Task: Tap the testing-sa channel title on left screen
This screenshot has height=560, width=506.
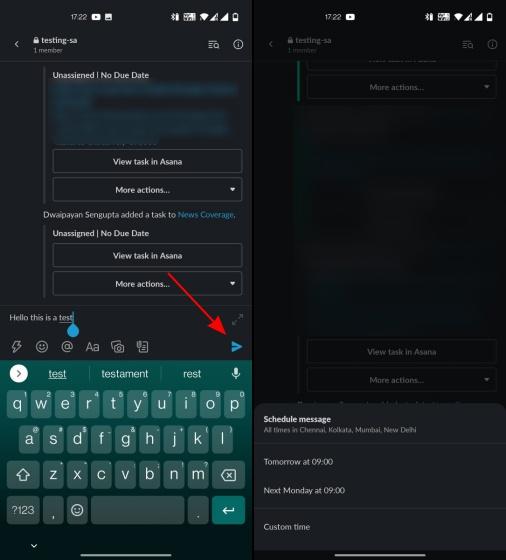Action: 59,40
